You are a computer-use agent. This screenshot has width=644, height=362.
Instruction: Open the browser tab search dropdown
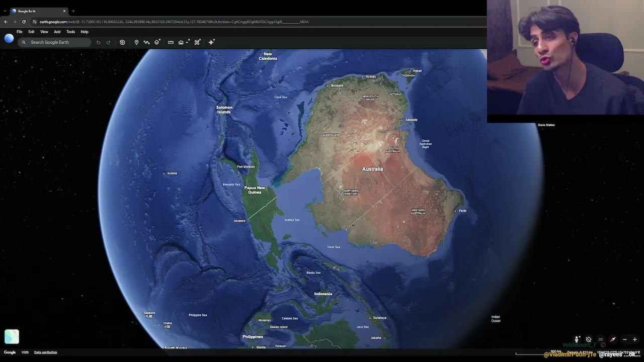5,11
